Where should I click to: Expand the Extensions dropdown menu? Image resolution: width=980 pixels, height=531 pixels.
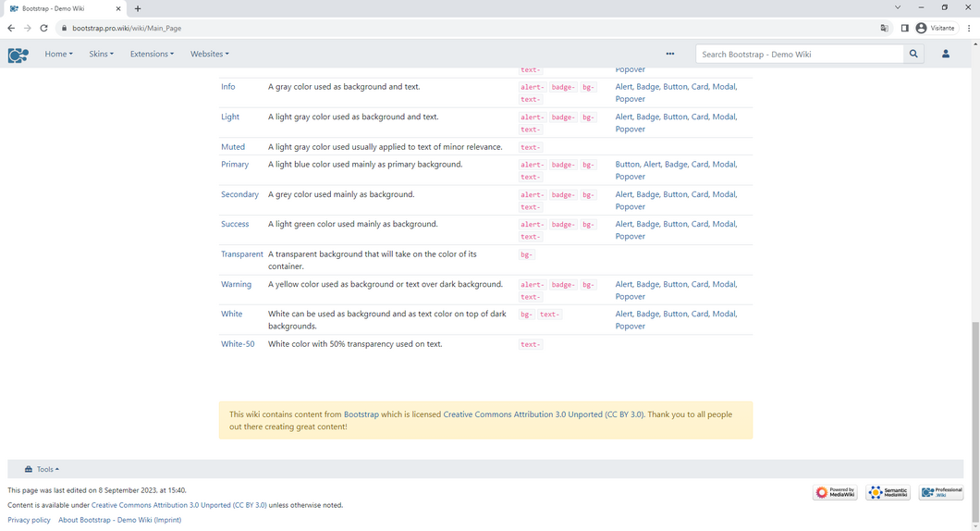pos(152,55)
